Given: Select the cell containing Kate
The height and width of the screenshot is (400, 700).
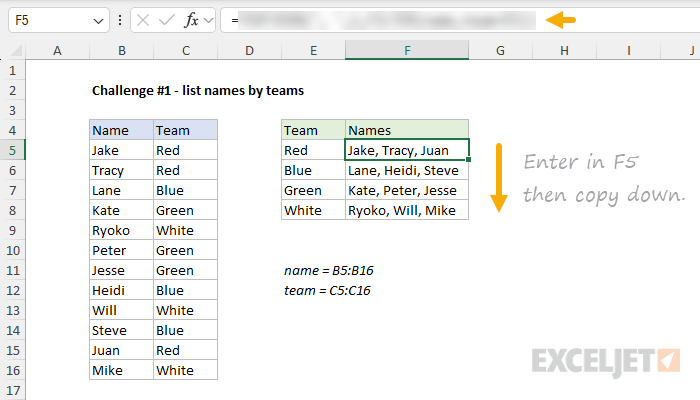Looking at the screenshot, I should (x=121, y=210).
